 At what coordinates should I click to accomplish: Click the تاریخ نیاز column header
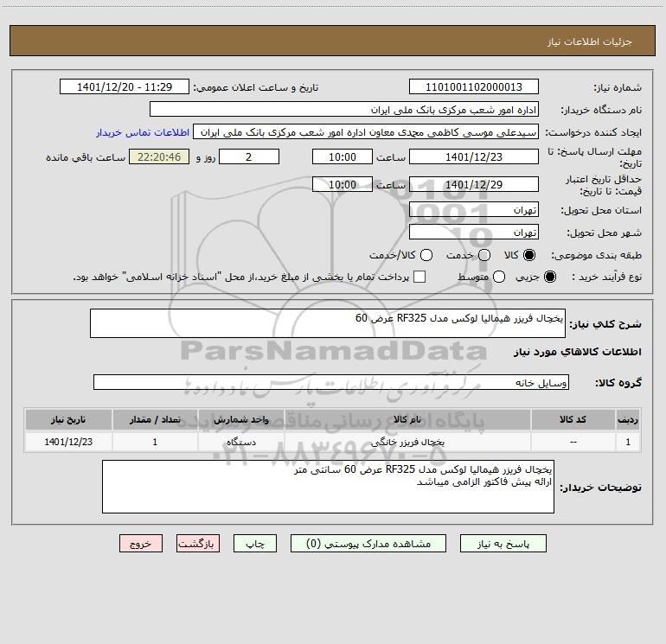[68, 419]
